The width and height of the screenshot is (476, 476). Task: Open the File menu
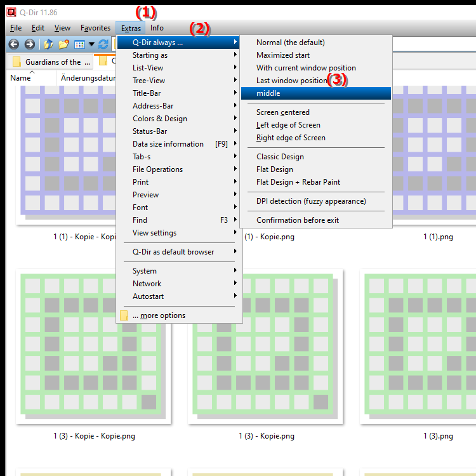(16, 28)
